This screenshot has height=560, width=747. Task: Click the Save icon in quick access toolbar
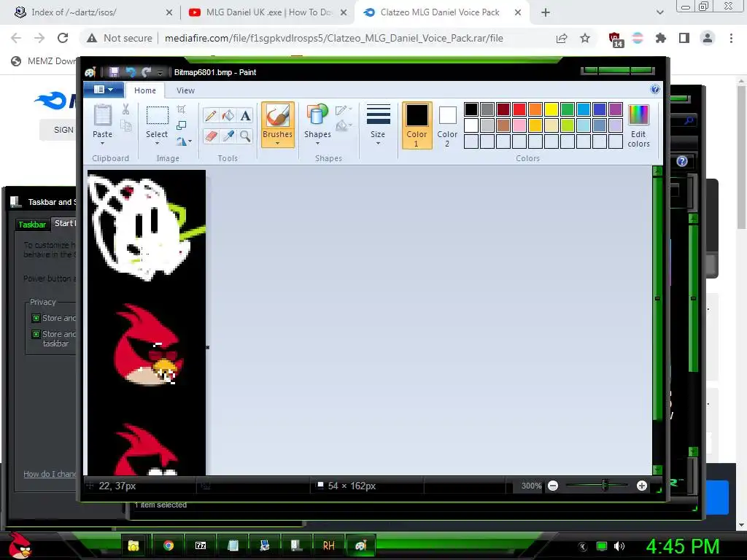tap(114, 72)
